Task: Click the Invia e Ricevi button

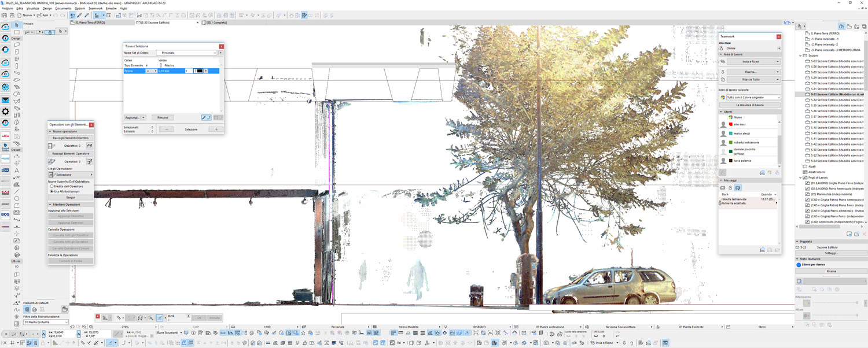Action: [750, 61]
